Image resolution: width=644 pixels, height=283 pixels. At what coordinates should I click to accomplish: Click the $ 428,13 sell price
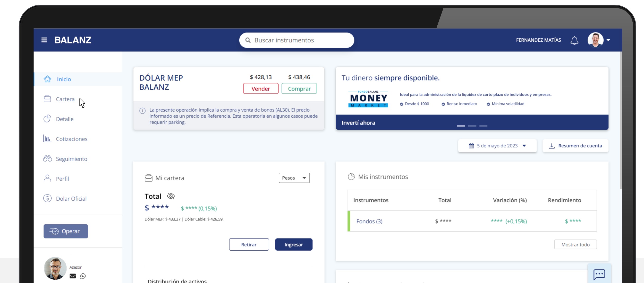pos(261,77)
